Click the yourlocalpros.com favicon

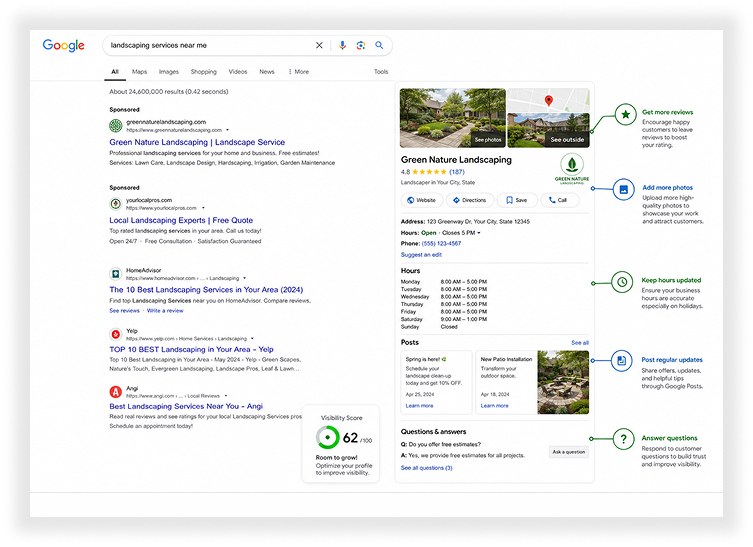(115, 204)
